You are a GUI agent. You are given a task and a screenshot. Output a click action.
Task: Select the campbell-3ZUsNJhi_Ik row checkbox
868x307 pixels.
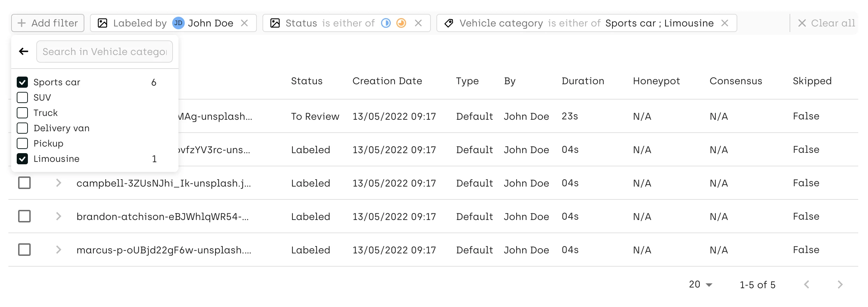click(x=24, y=183)
